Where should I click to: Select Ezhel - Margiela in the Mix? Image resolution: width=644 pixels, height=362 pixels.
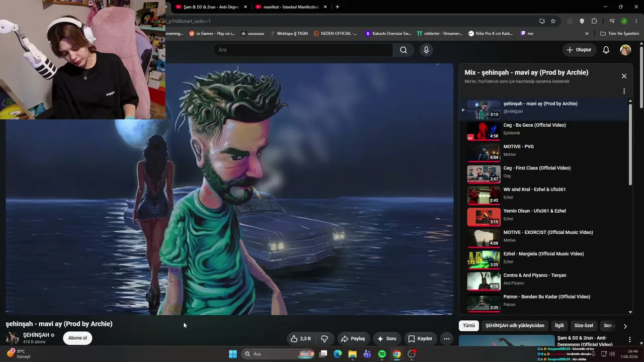pos(545,260)
